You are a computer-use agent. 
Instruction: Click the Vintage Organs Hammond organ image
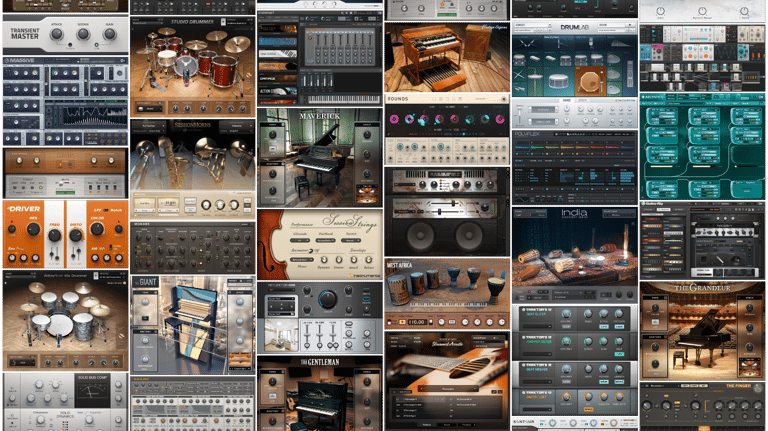click(x=447, y=57)
